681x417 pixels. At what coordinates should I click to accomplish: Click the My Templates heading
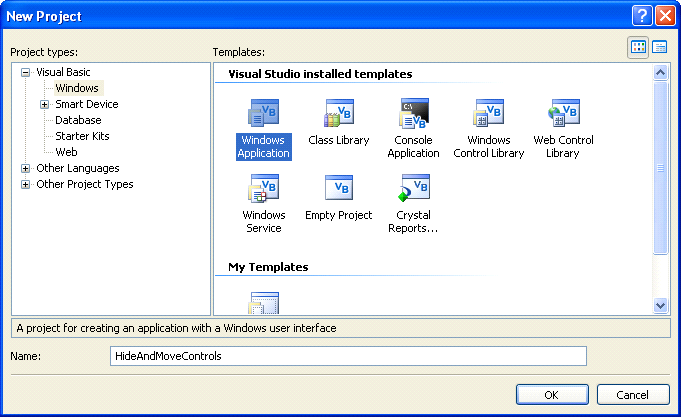point(268,267)
